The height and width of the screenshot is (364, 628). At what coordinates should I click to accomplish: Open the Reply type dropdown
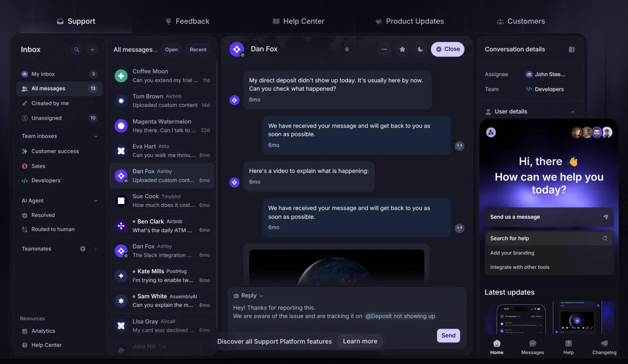tap(249, 296)
